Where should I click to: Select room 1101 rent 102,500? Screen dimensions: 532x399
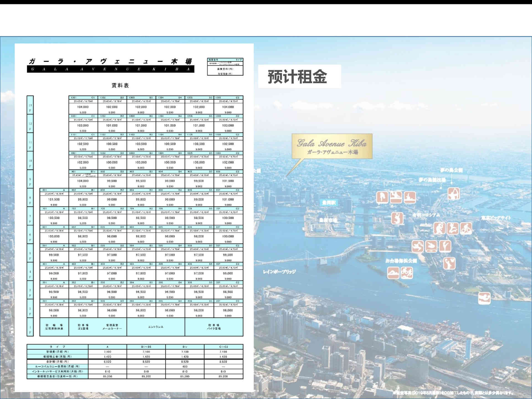coord(83,144)
